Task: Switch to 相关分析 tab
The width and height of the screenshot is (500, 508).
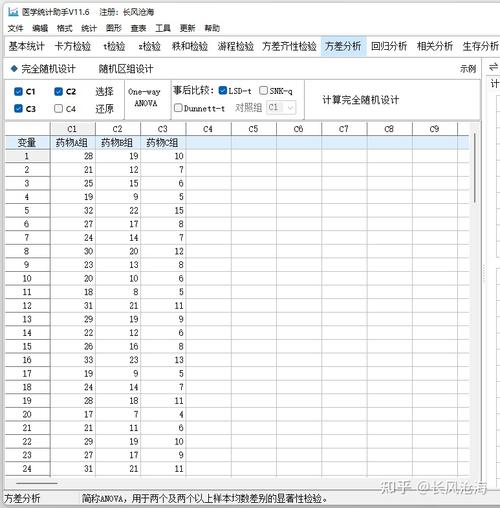Action: point(435,46)
